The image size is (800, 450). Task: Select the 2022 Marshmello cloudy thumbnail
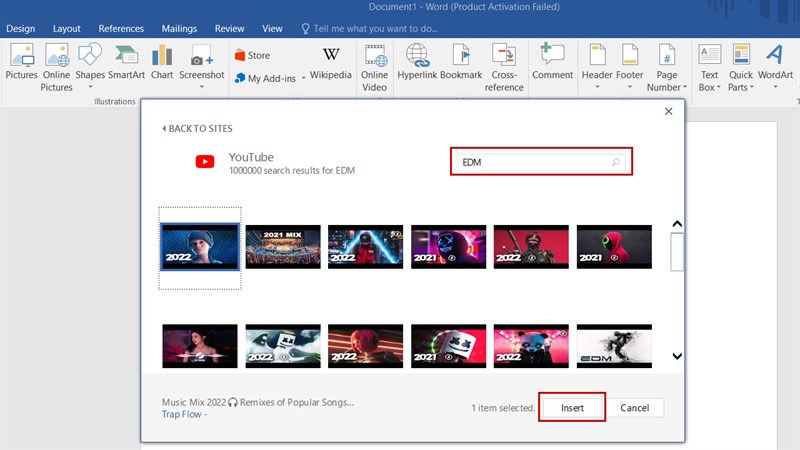[283, 346]
